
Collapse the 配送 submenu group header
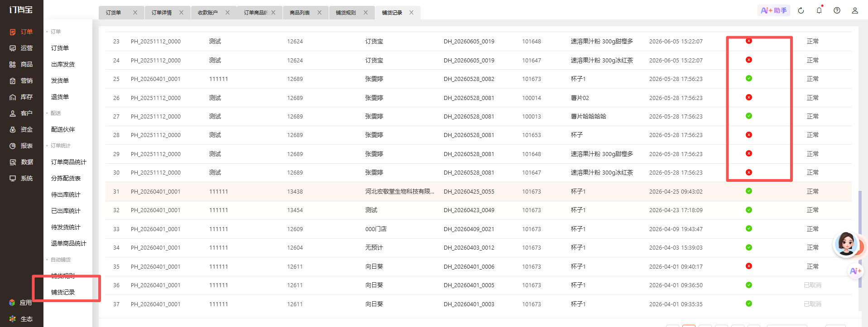coord(54,113)
